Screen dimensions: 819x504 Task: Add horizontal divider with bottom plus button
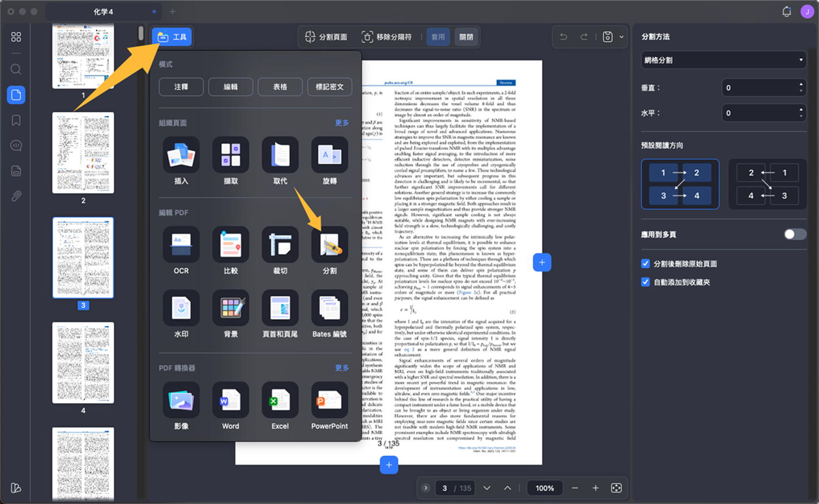(x=389, y=465)
